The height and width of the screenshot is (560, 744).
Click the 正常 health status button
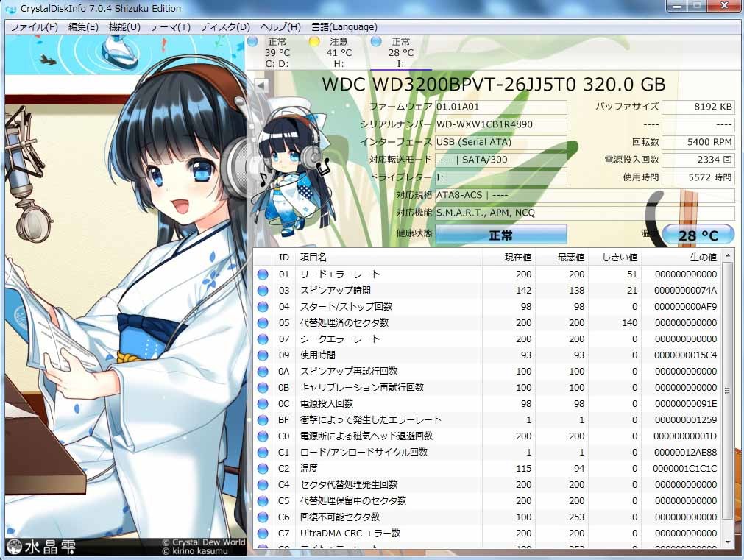(x=500, y=235)
